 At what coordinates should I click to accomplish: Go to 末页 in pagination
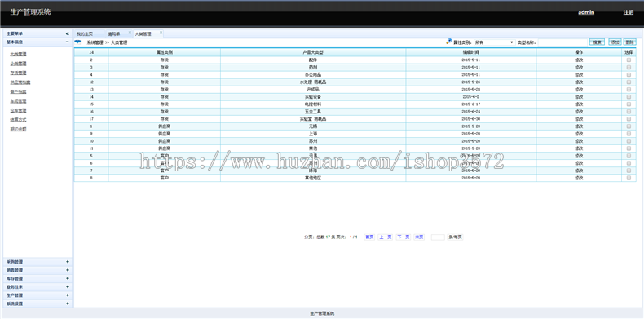pos(419,237)
